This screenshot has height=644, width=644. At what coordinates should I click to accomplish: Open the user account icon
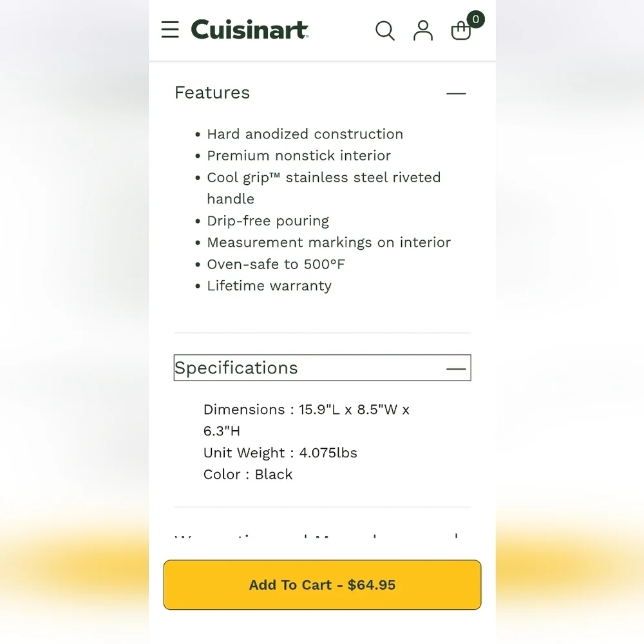(422, 31)
